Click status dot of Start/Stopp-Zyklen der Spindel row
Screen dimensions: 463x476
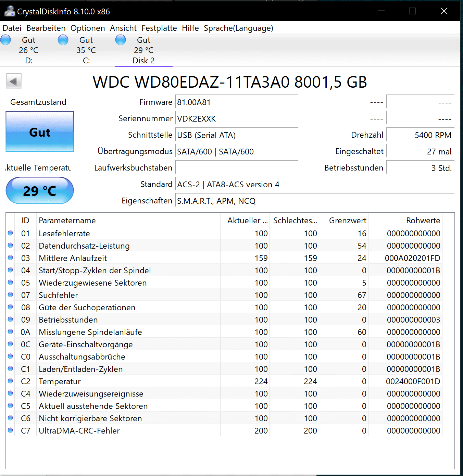coord(10,270)
